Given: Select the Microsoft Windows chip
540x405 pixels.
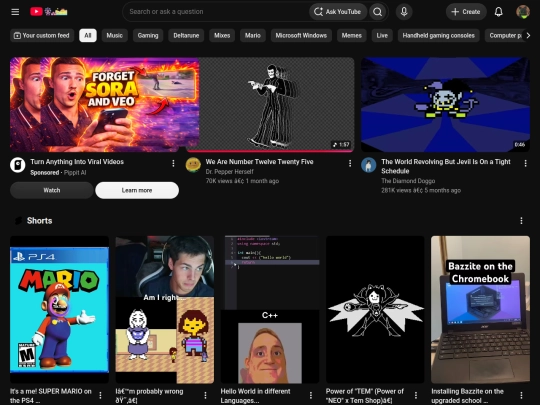Looking at the screenshot, I should tap(301, 35).
